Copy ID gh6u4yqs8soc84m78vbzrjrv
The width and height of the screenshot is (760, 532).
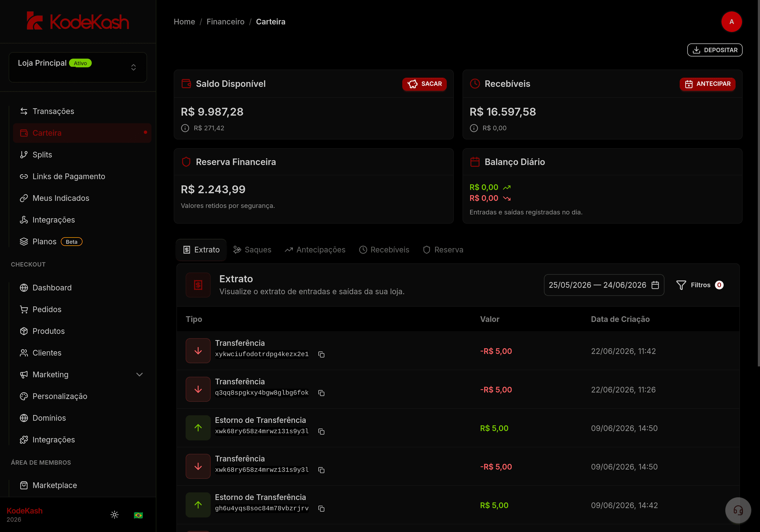click(321, 508)
